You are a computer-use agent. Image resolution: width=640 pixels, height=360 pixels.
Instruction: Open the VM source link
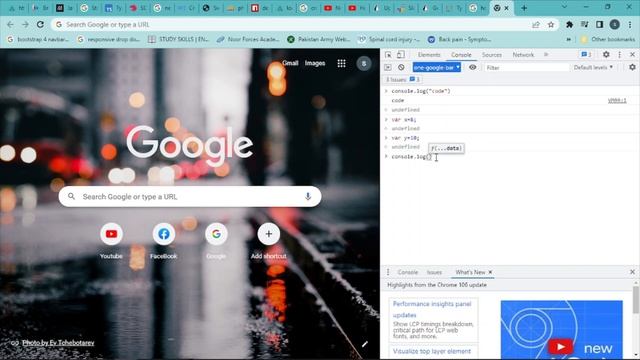click(x=617, y=100)
